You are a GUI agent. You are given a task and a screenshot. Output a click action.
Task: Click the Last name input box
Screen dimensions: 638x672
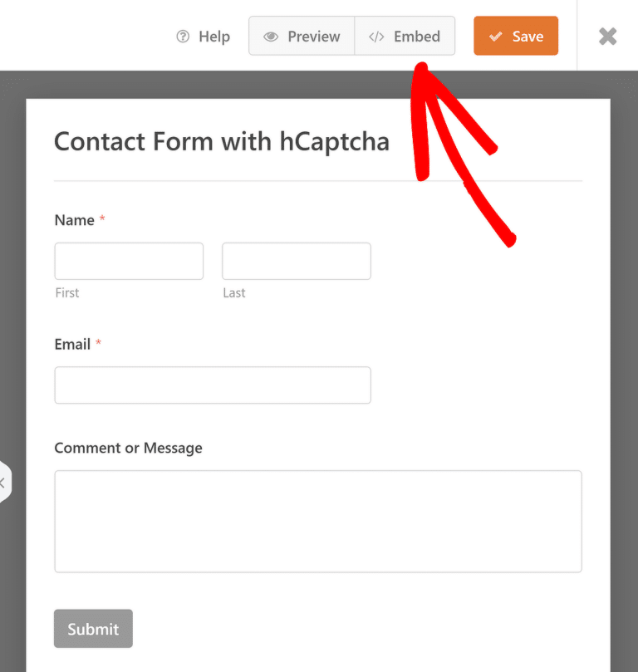(x=296, y=261)
